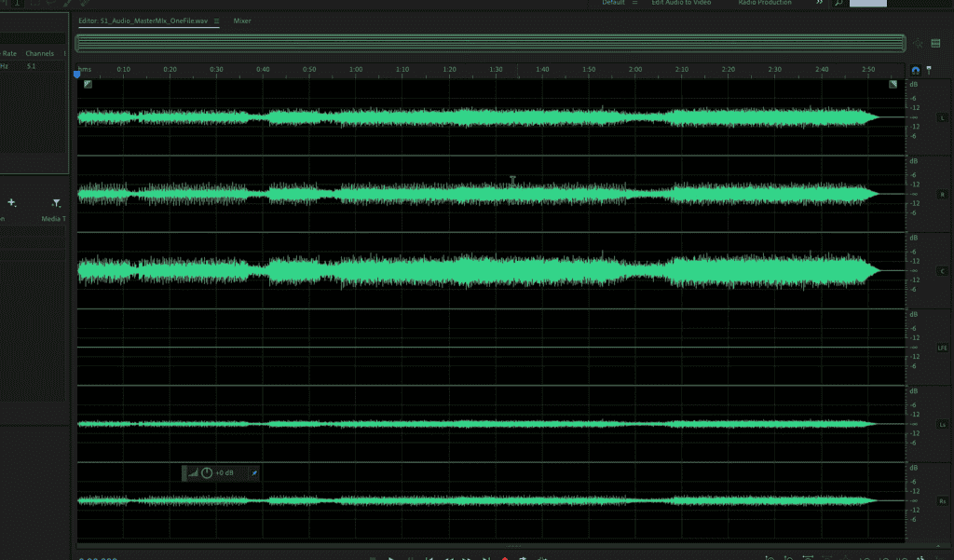954x560 pixels.
Task: Pin the floating gain HUD
Action: (254, 473)
